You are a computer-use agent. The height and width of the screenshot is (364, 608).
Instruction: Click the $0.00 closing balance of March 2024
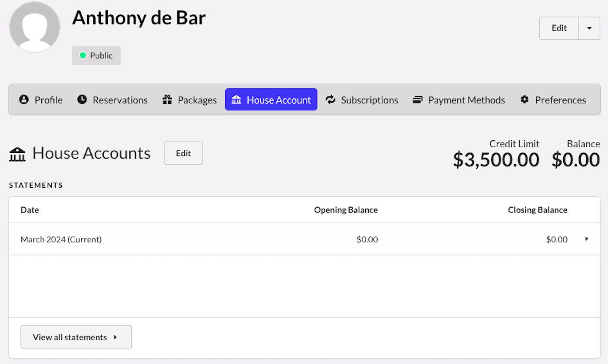[557, 239]
